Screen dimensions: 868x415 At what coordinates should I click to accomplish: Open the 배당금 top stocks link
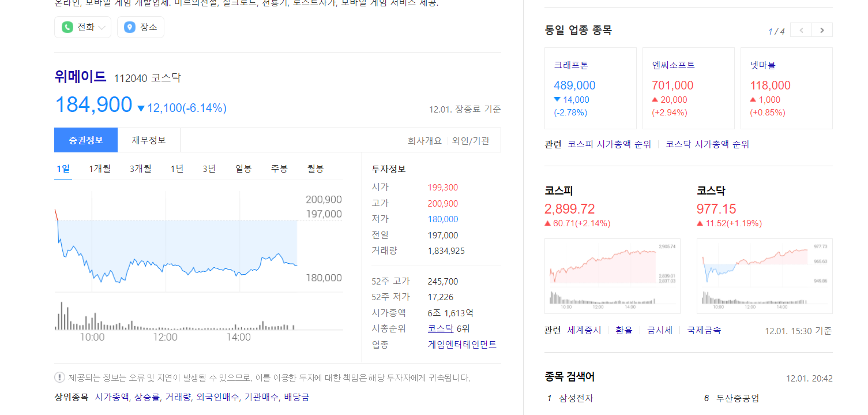coord(296,397)
